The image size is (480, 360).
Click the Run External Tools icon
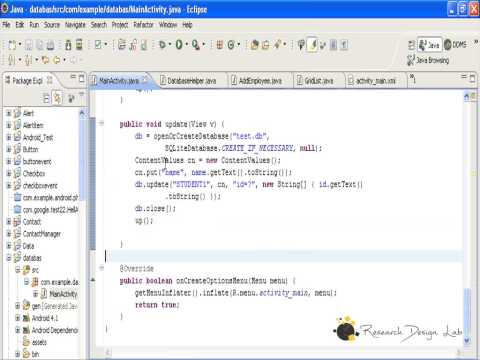click(x=196, y=45)
